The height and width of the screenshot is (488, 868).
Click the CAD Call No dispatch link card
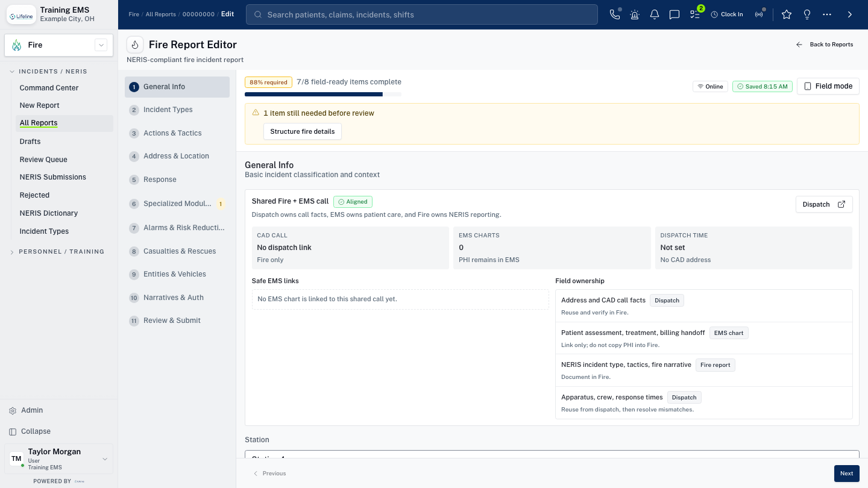coord(350,248)
